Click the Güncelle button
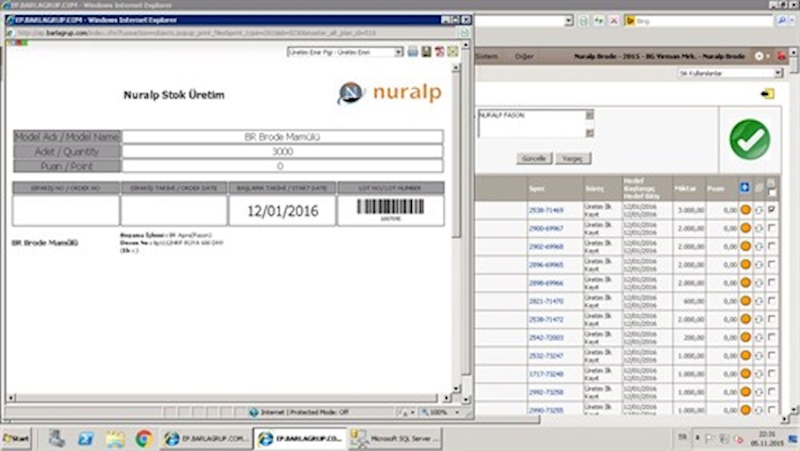 pyautogui.click(x=534, y=159)
